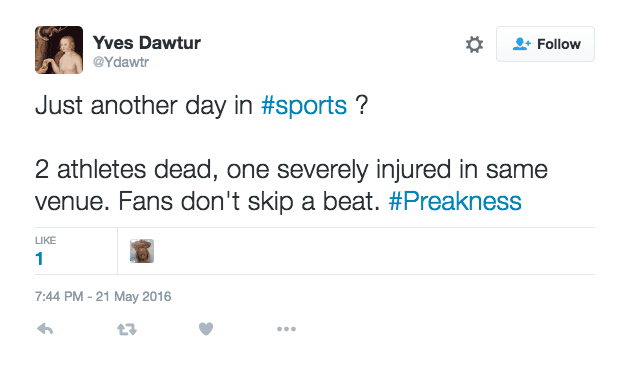The width and height of the screenshot is (629, 365).
Task: Open the #sports hashtag
Action: click(x=304, y=105)
